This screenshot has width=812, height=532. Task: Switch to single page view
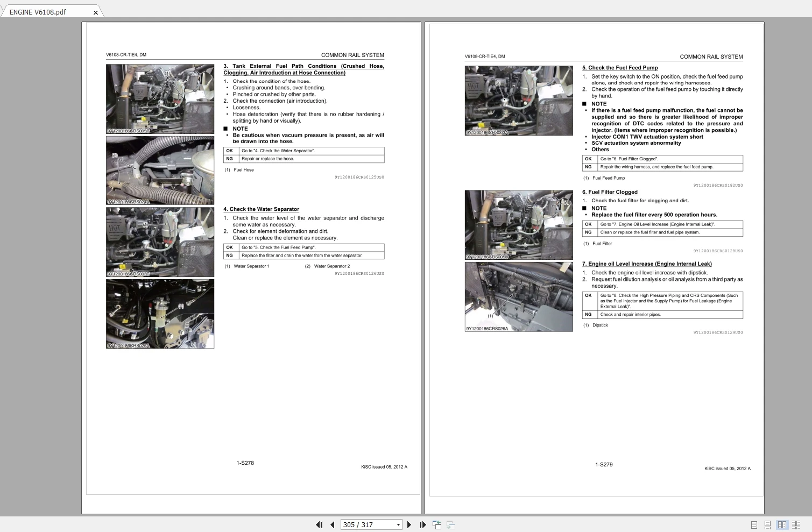(x=754, y=524)
